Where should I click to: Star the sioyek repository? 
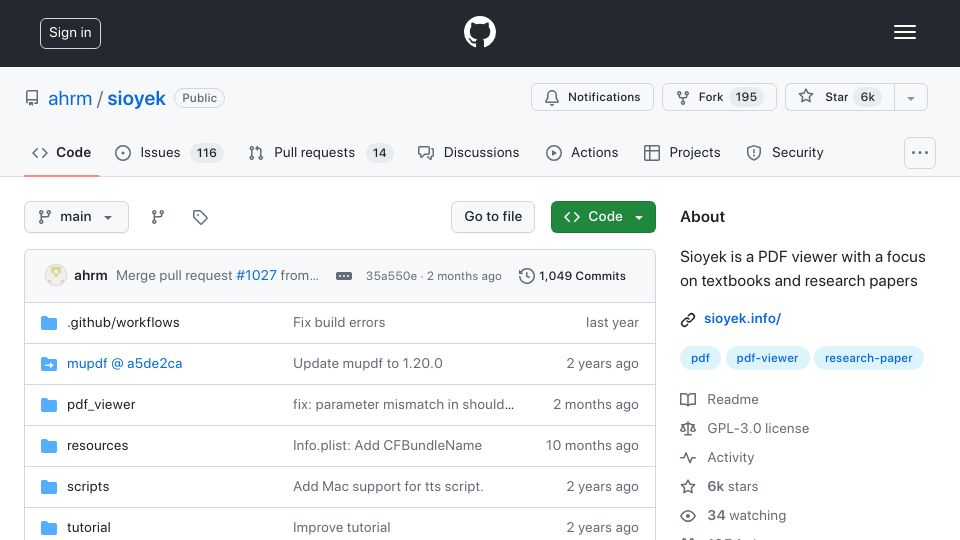pos(840,97)
